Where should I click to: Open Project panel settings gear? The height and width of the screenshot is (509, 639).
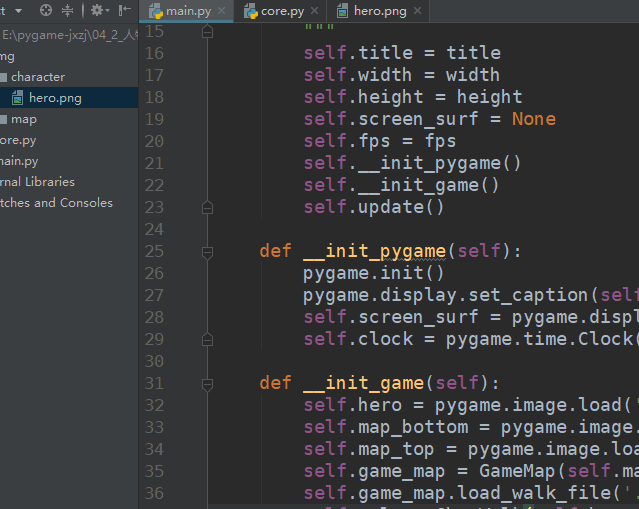[97, 11]
